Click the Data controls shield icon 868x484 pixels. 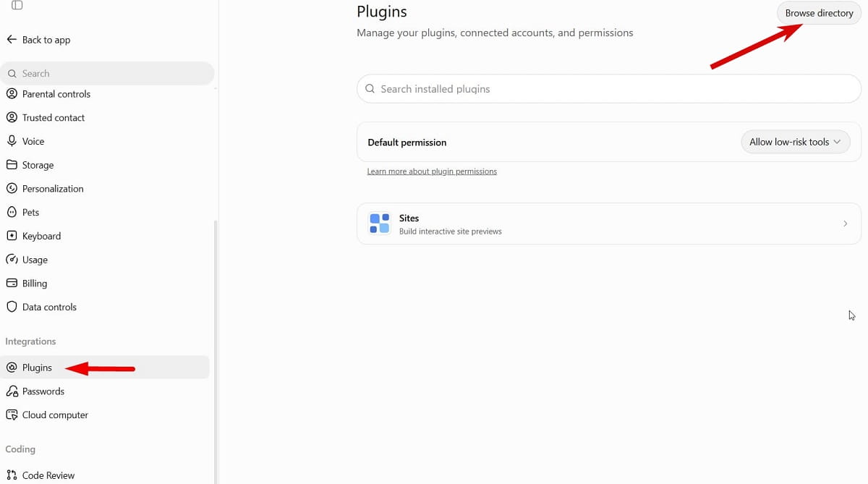(12, 307)
